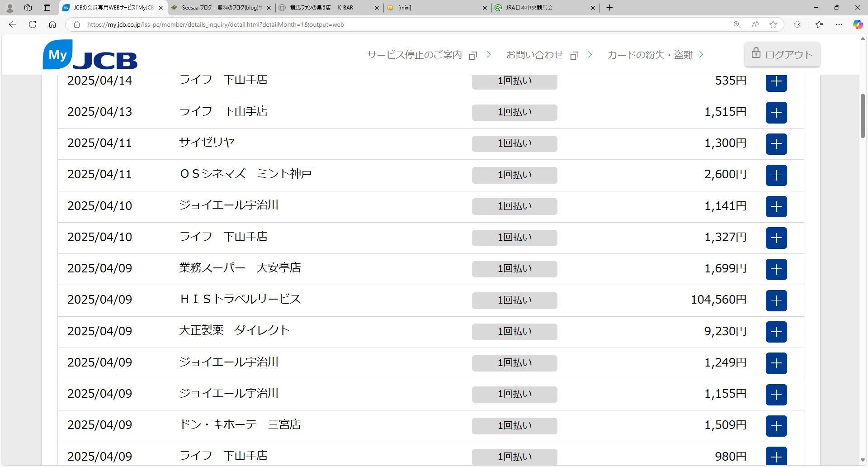Click the 9,230円 amount
Image resolution: width=868 pixels, height=467 pixels.
725,331
